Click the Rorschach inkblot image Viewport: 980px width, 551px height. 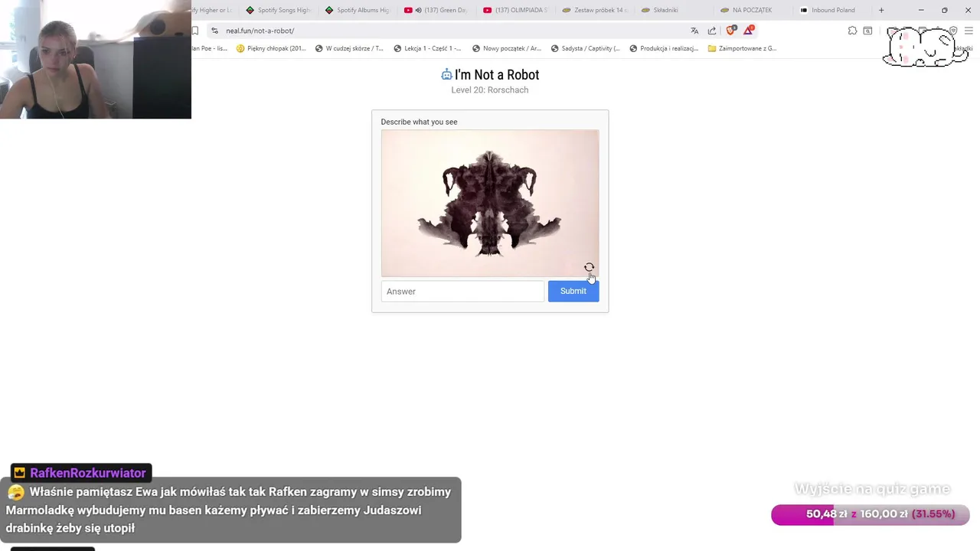[x=490, y=203]
